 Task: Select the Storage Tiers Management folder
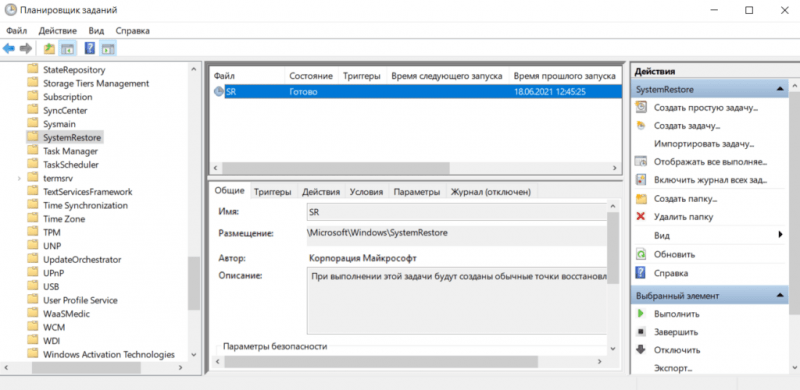coord(96,83)
